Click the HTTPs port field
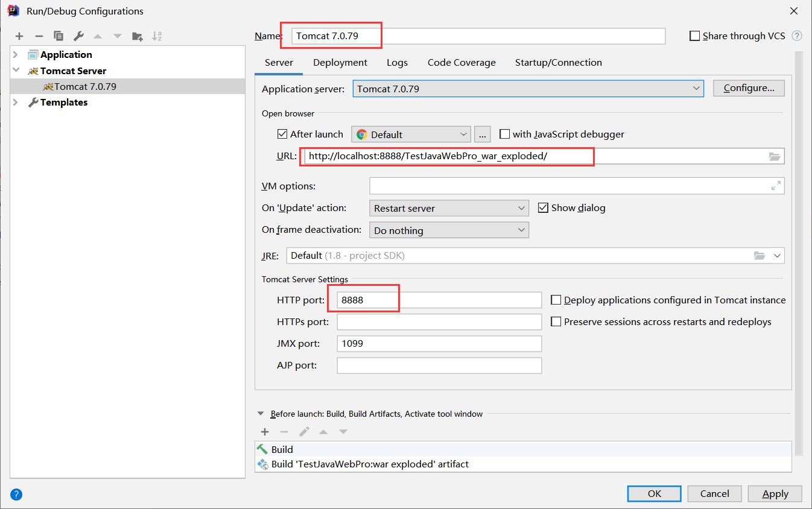Screen dimensions: 812x509 point(439,321)
